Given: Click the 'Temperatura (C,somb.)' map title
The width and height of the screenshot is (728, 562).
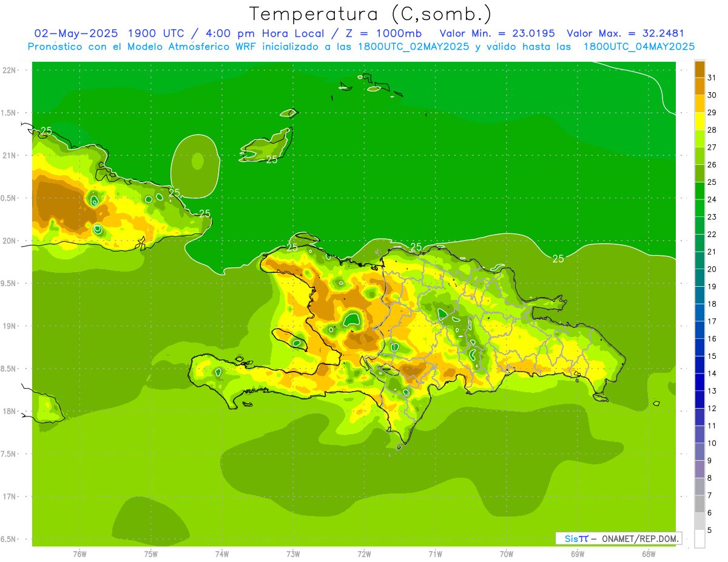Looking at the screenshot, I should tap(371, 13).
